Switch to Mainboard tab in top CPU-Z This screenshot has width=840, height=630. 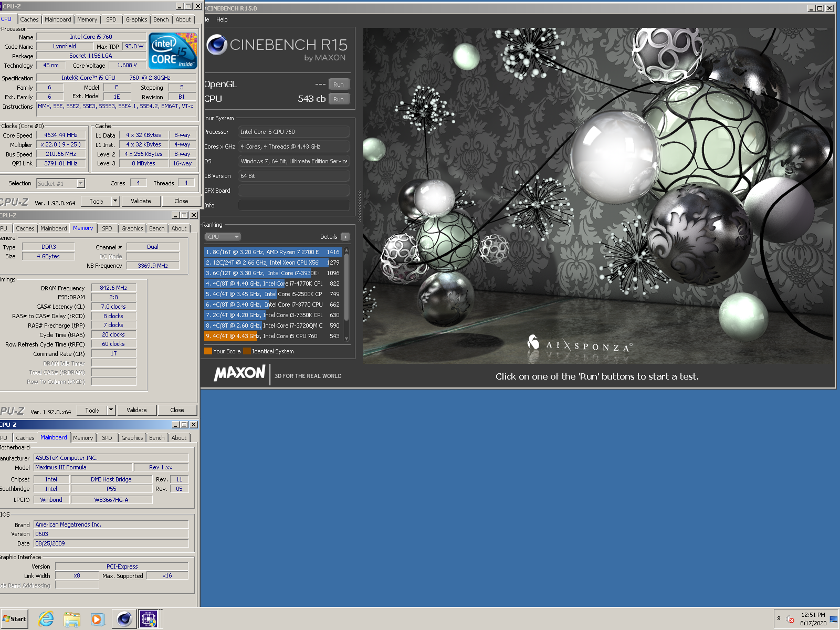[58, 19]
